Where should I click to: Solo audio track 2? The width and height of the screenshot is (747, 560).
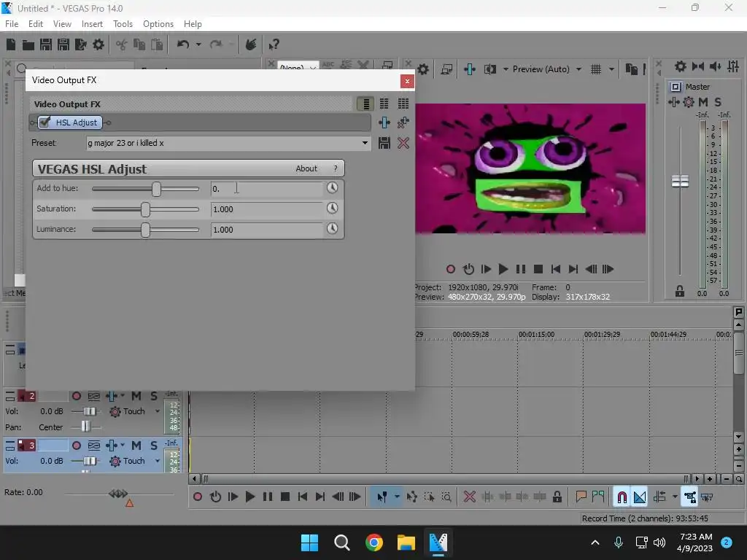click(153, 396)
